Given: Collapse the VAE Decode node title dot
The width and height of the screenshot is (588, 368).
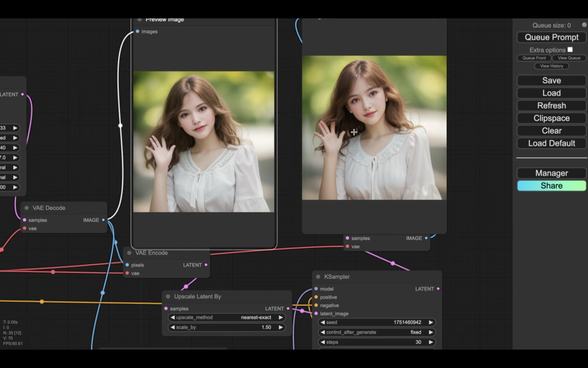Looking at the screenshot, I should (x=27, y=208).
